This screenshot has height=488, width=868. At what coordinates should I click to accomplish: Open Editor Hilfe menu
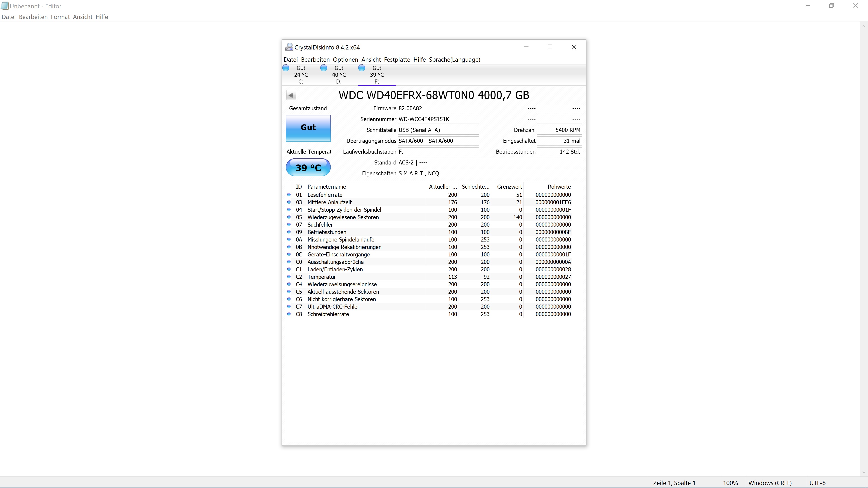click(102, 17)
